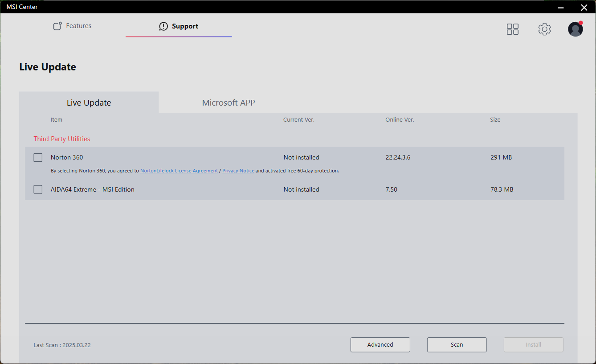Click the Scan button
This screenshot has height=364, width=596.
click(x=457, y=344)
